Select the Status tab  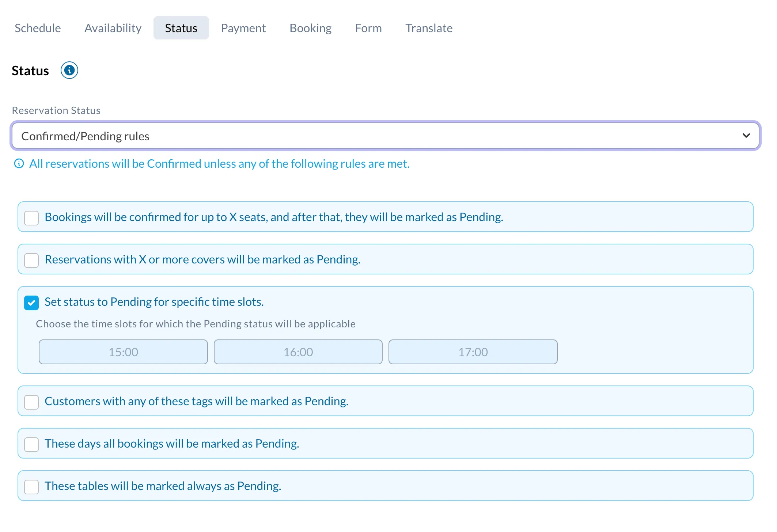click(181, 28)
